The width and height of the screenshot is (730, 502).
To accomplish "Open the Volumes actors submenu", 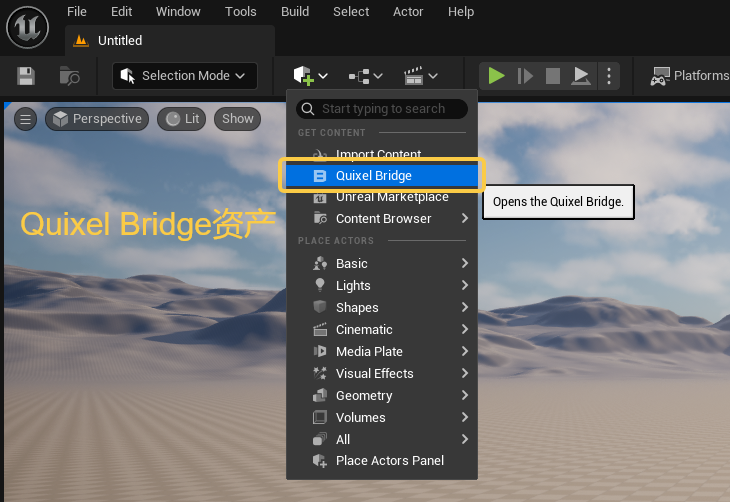I will point(382,417).
